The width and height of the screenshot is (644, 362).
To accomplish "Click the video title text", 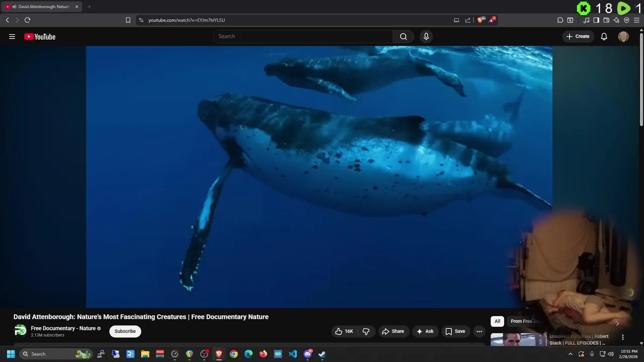I will click(x=141, y=317).
